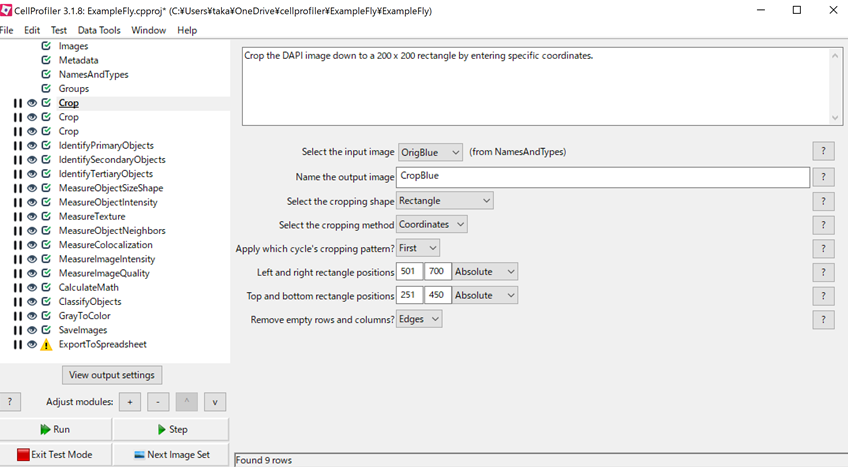Open Absolute dropdown for top-bottom positions
848x467 pixels.
click(485, 296)
